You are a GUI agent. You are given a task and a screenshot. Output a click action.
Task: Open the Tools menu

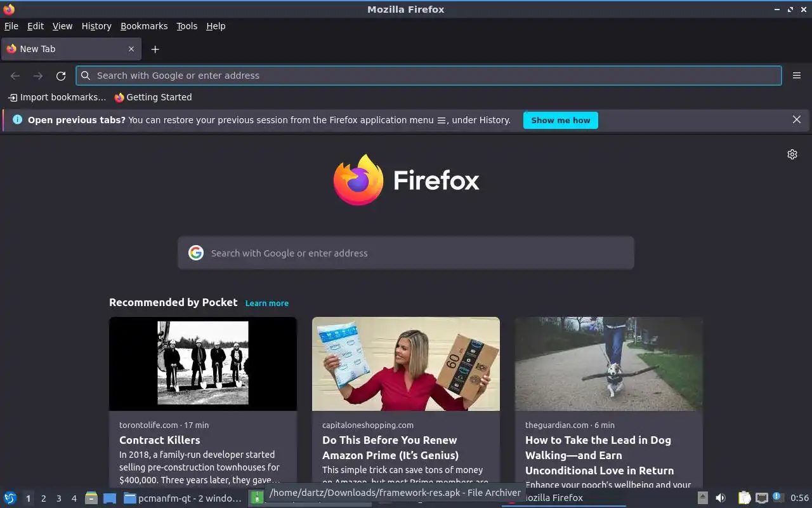coord(187,26)
